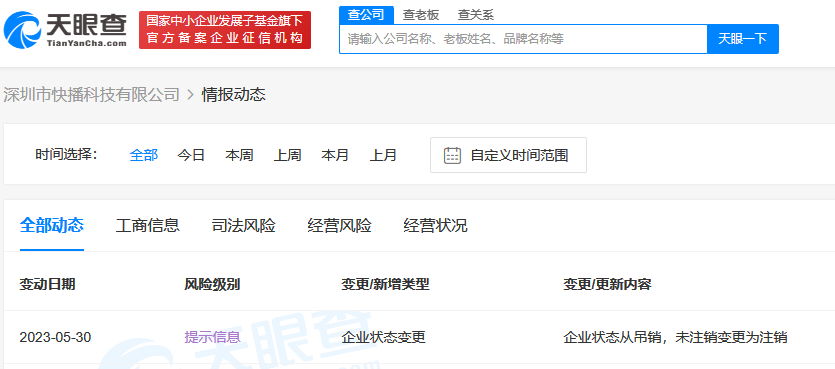Click the 企业状态变更 type cell
This screenshot has height=369, width=835.
tap(383, 337)
